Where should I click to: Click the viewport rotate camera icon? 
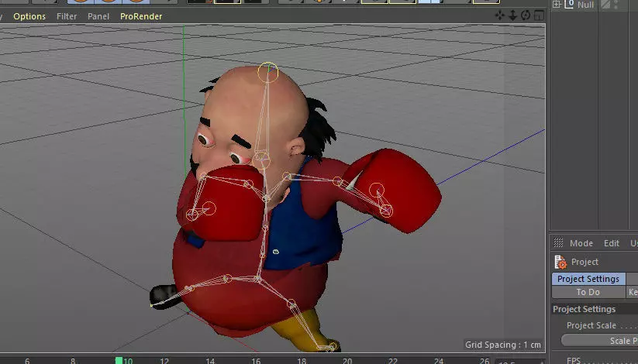pos(526,15)
